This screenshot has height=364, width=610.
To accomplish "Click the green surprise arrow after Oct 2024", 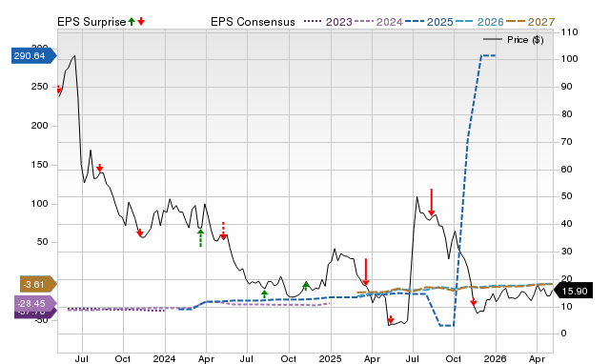I will tap(306, 286).
